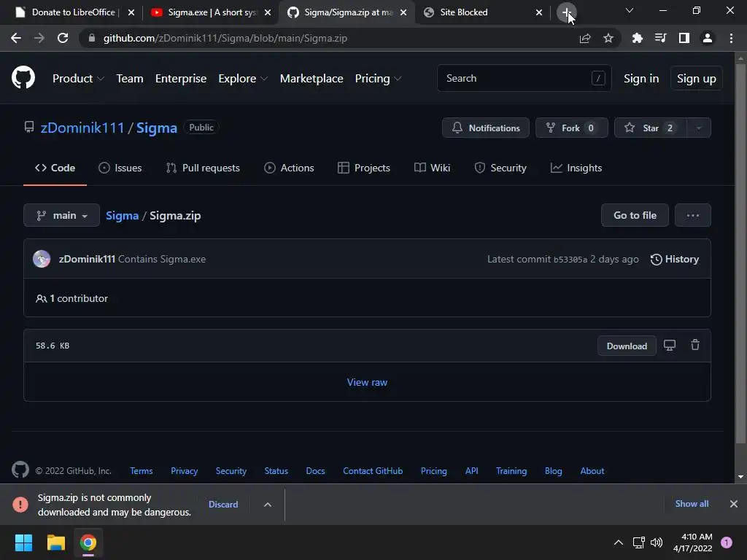This screenshot has height=560, width=747.
Task: Expand Pricing dropdown in header
Action: [x=379, y=78]
